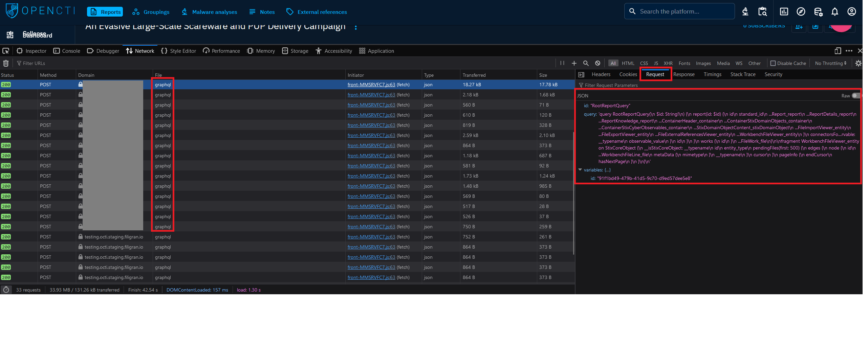This screenshot has height=346, width=868.
Task: Open initiator link for the 1.73 kB request
Action: (x=371, y=176)
